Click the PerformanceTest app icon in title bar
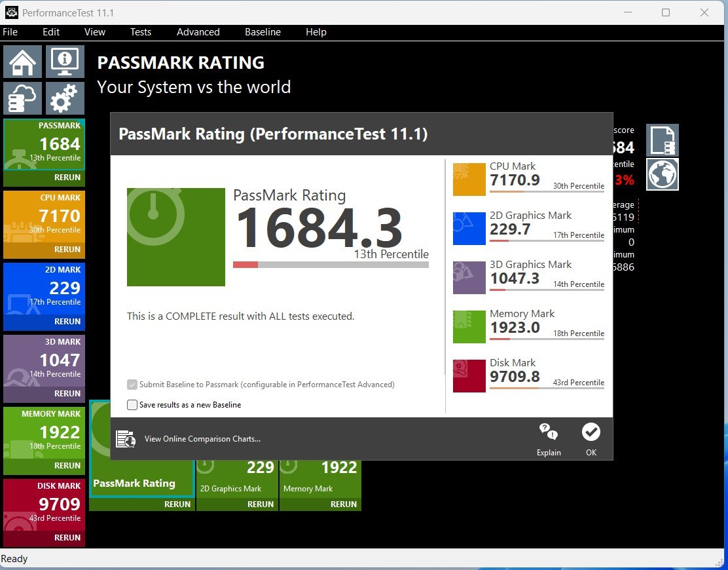Screen dimensions: 728x570 point(12,12)
